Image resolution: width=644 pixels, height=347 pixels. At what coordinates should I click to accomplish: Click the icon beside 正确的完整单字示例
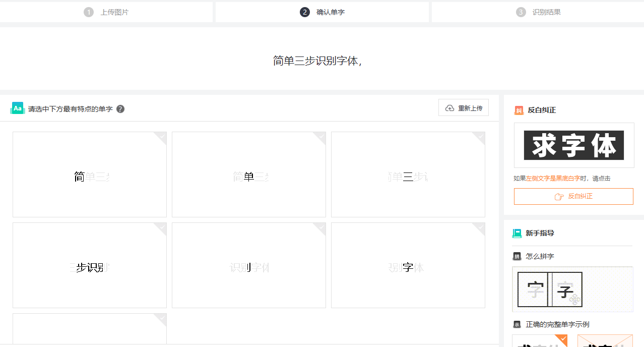pos(517,324)
